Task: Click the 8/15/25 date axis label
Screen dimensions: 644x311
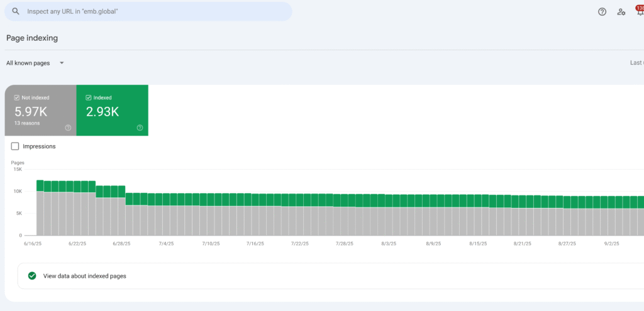Action: (x=478, y=244)
